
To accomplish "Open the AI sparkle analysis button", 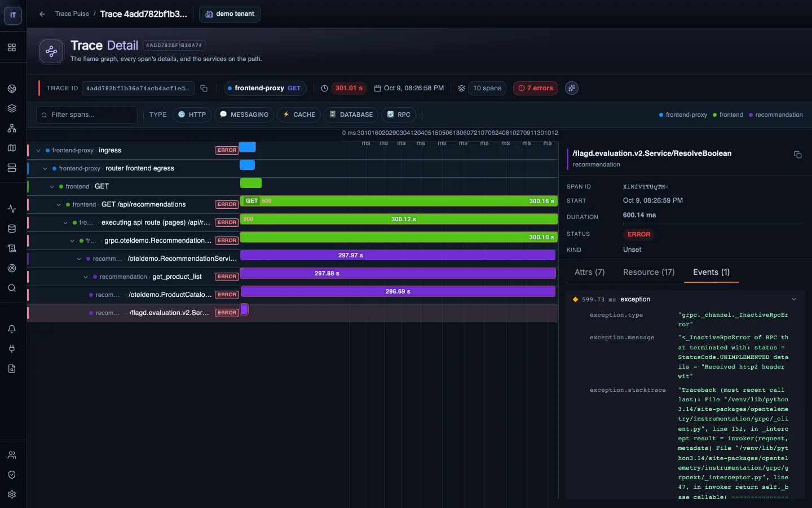I will [x=572, y=88].
